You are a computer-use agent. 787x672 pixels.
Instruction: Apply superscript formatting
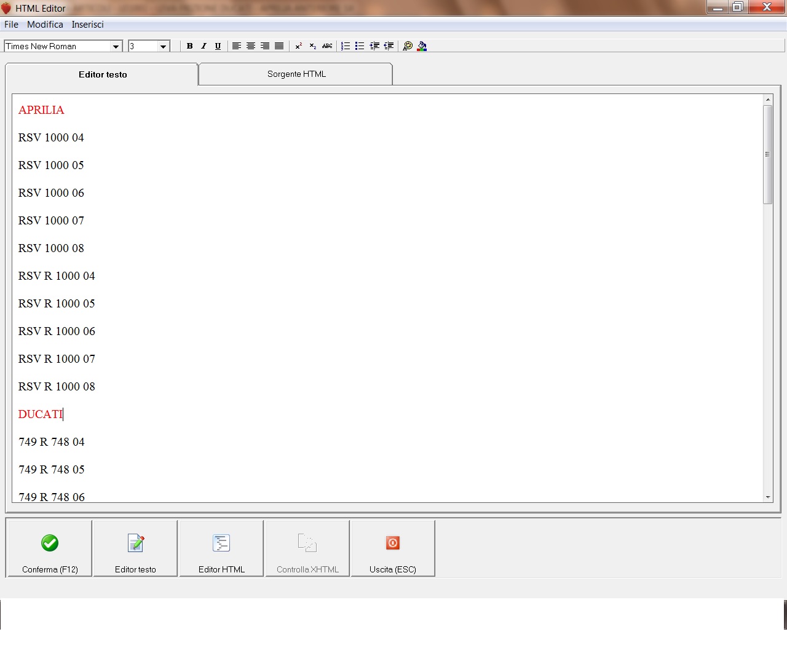coord(299,46)
